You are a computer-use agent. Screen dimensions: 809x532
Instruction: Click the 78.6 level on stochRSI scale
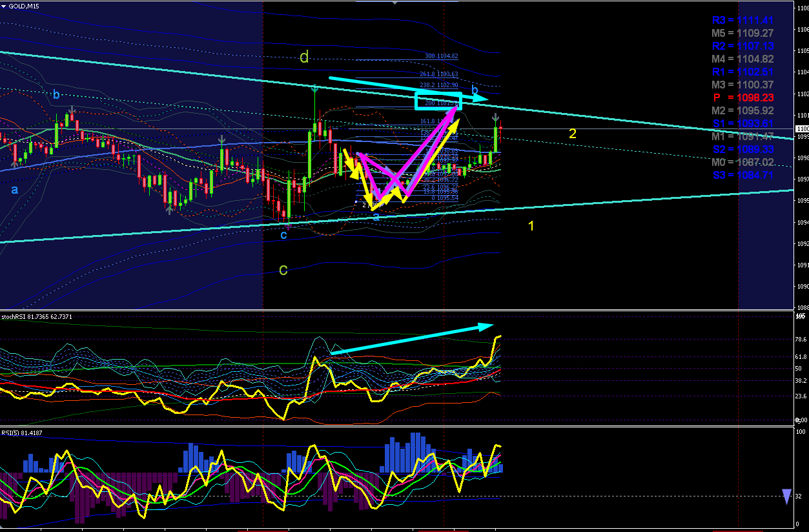801,339
